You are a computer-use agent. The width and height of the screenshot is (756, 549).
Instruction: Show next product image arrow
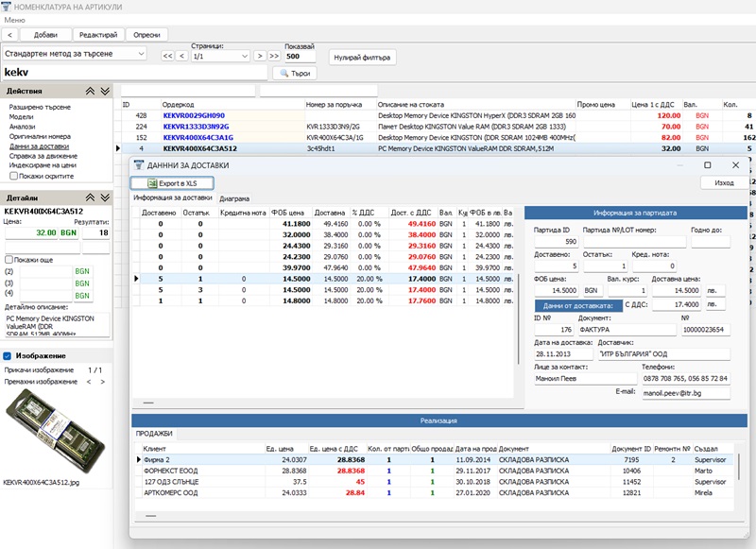coord(102,382)
